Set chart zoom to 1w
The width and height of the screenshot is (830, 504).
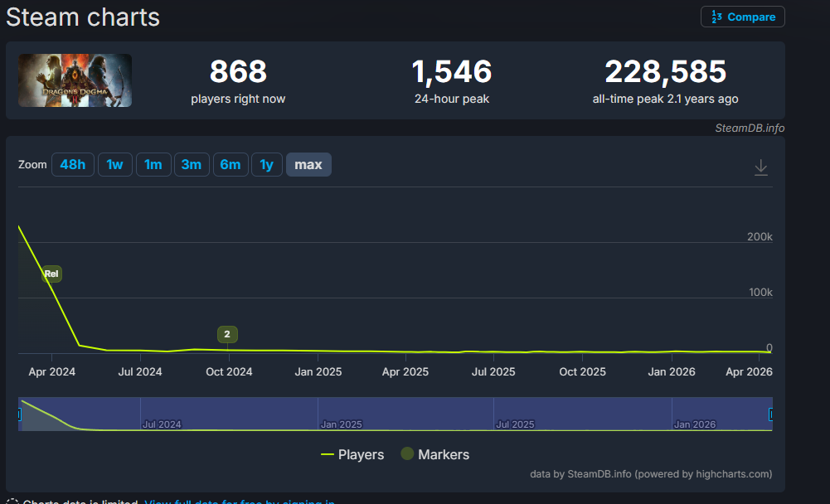[x=115, y=165]
